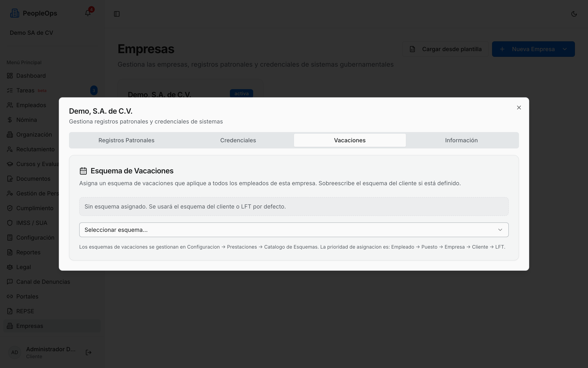Expand the Nueva Empresa chevron
This screenshot has width=588, height=368.
(565, 49)
